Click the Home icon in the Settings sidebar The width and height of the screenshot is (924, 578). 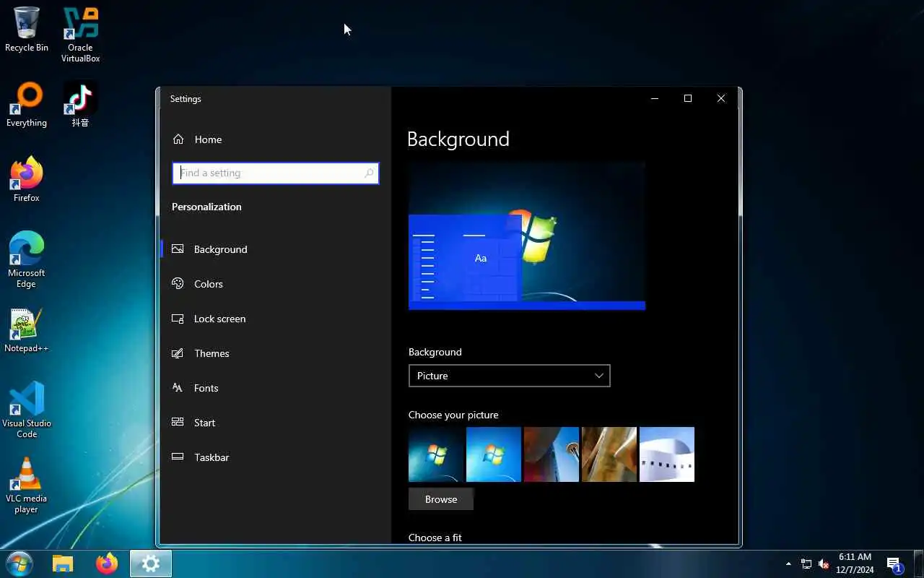coord(178,139)
